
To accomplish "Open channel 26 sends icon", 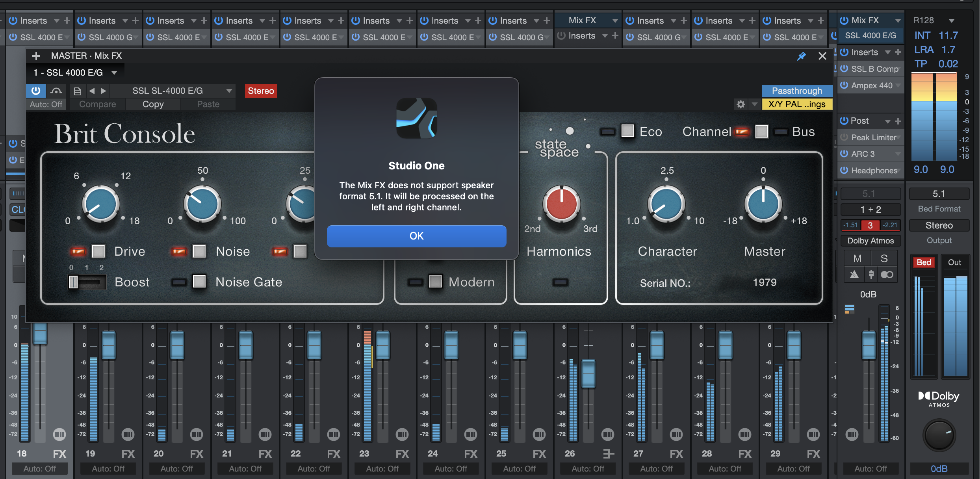I will (x=608, y=454).
